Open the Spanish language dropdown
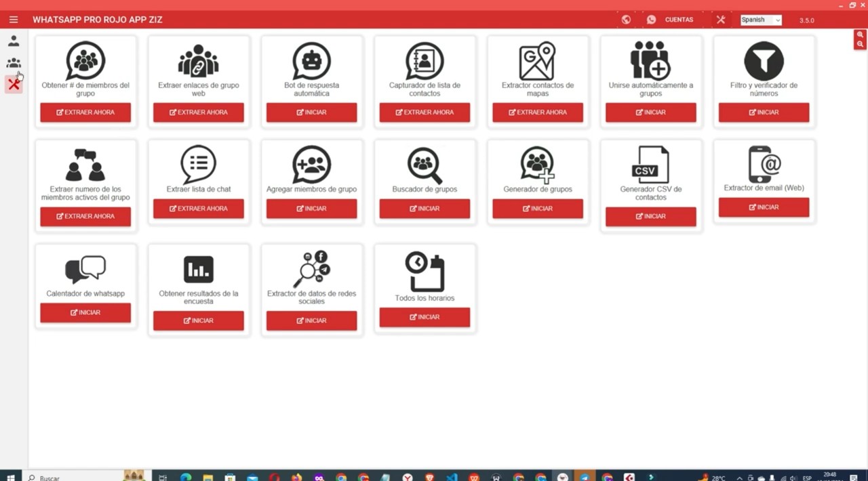Viewport: 868px width, 481px height. click(761, 20)
